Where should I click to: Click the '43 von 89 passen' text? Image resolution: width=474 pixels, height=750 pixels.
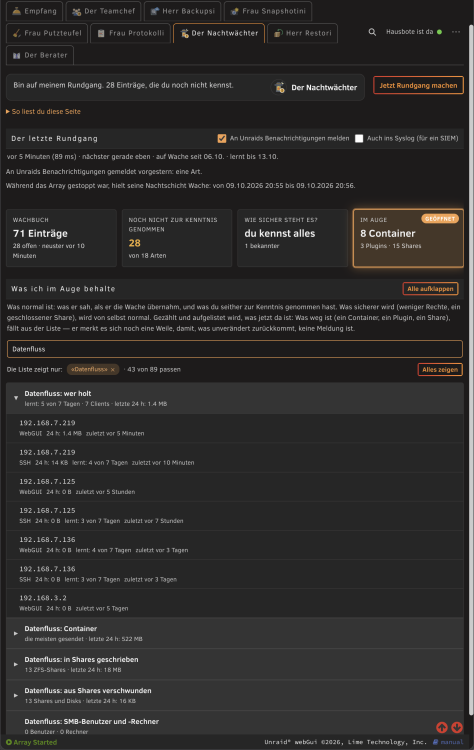click(x=154, y=370)
